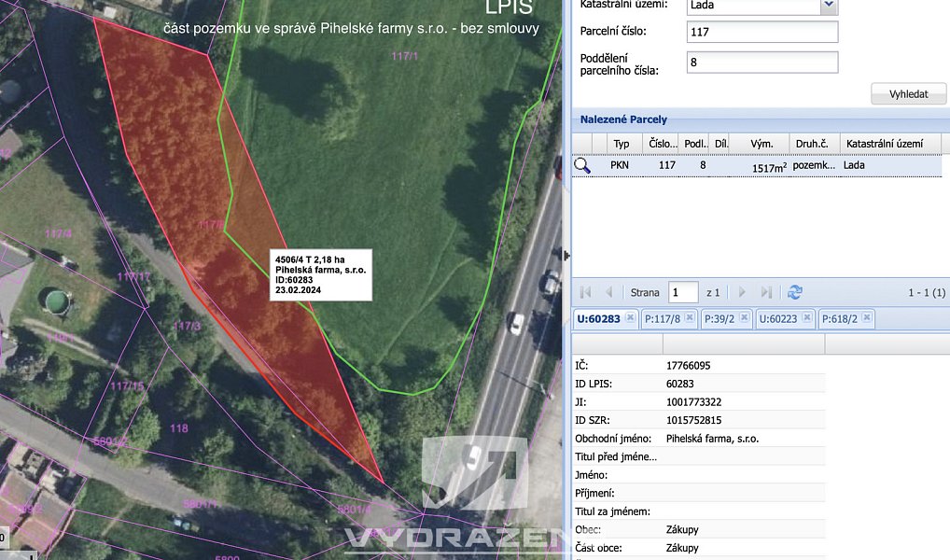Open the Katastrální území dropdown
This screenshot has width=950, height=560.
click(829, 6)
